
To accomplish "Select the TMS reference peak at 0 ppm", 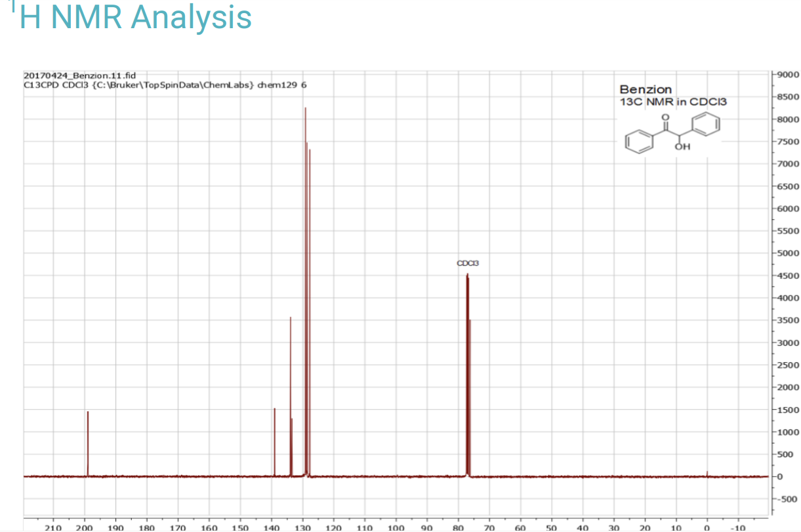I will click(707, 474).
